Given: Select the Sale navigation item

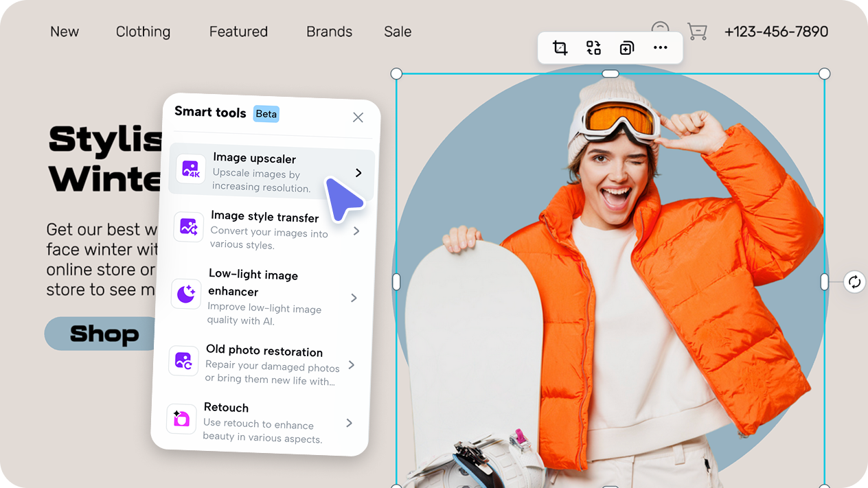Looking at the screenshot, I should coord(397,32).
